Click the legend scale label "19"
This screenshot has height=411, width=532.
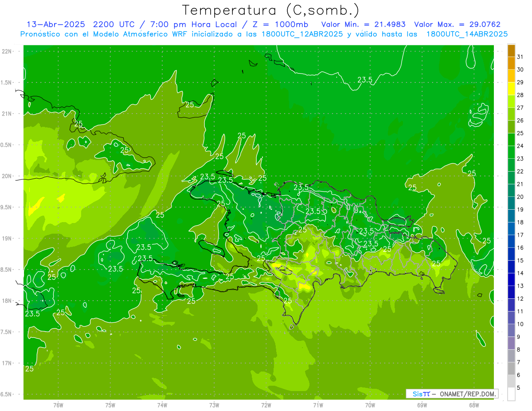pos(520,209)
